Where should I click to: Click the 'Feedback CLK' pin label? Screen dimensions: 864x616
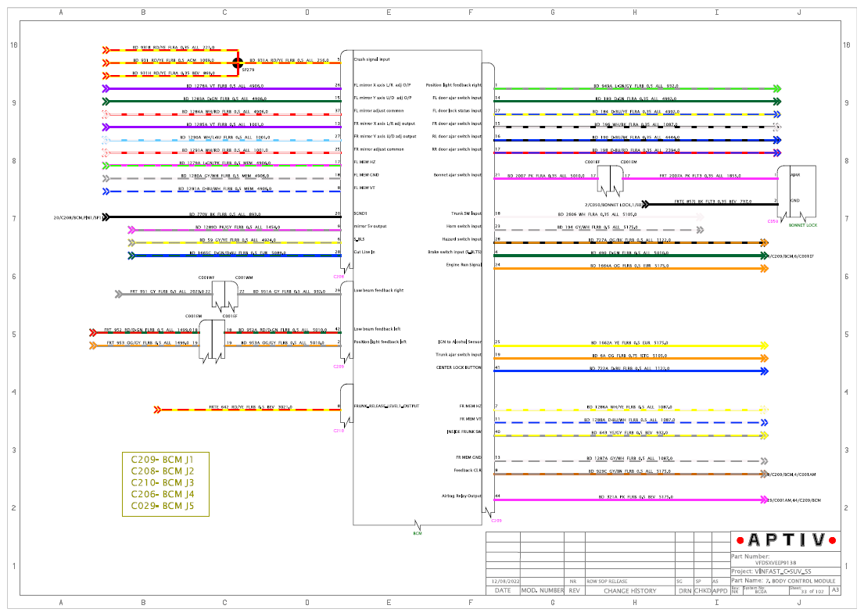click(468, 471)
